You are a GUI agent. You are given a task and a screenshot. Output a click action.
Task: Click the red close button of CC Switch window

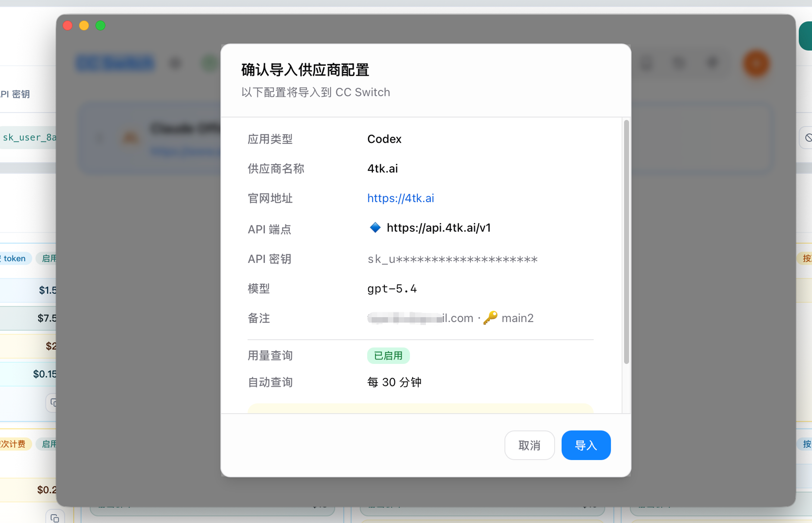(68, 26)
